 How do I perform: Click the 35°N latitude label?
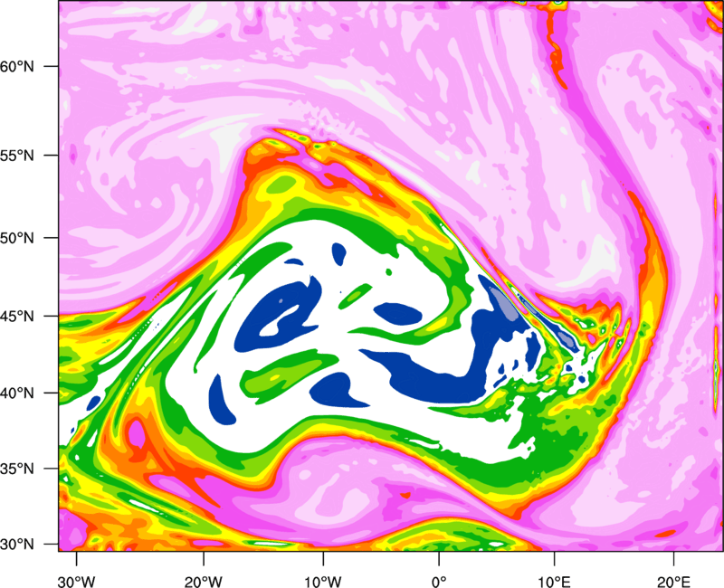tap(17, 469)
